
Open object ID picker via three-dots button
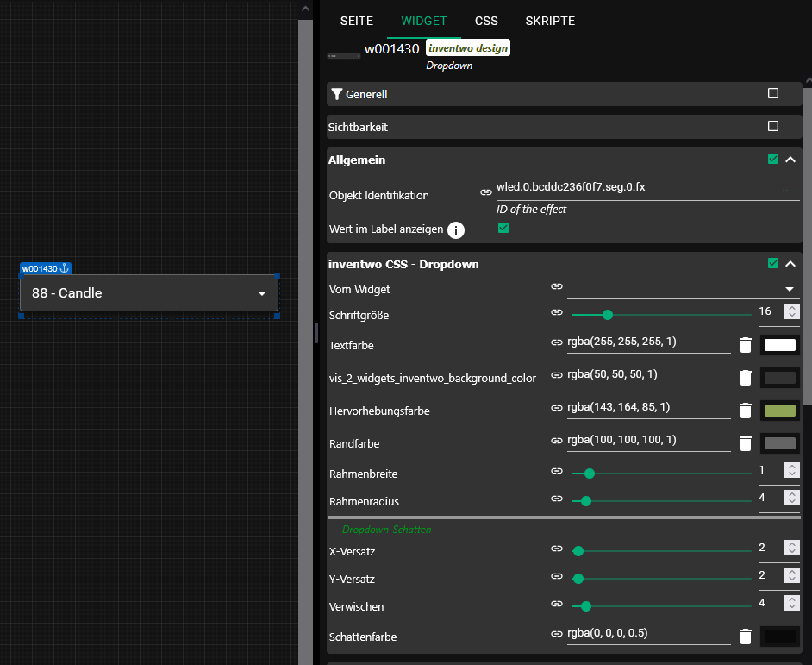click(x=786, y=190)
